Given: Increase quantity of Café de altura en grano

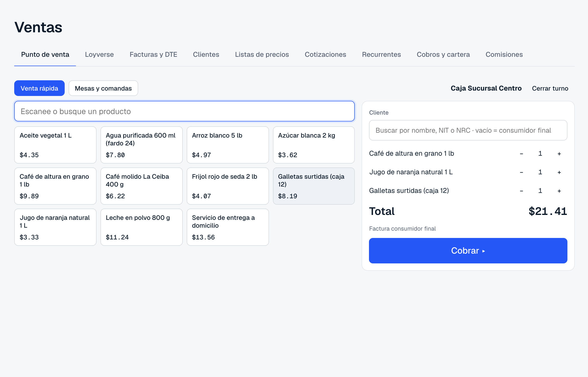Looking at the screenshot, I should (559, 154).
